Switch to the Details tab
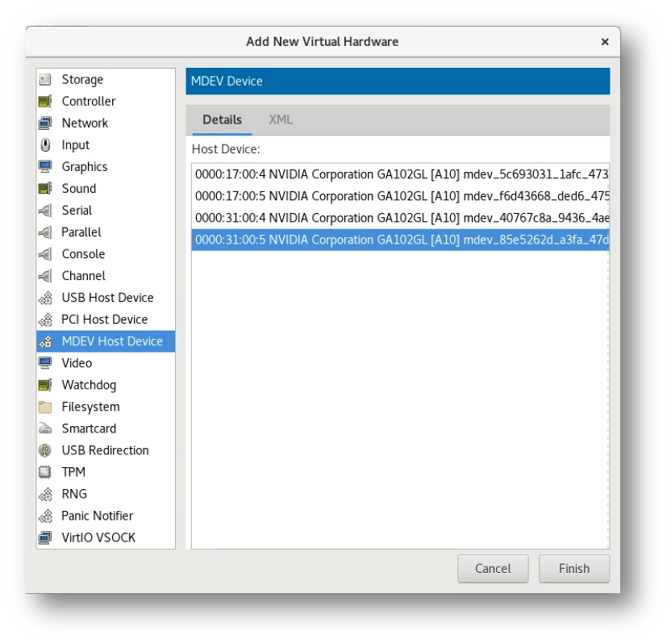This screenshot has height=644, width=671. coord(222,120)
